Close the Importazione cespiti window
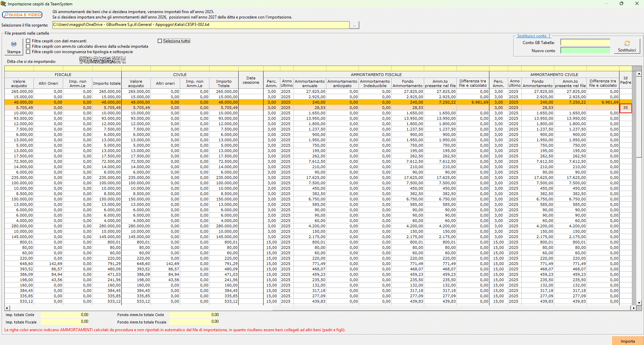Screen dimensions: 644x345 tap(637, 4)
